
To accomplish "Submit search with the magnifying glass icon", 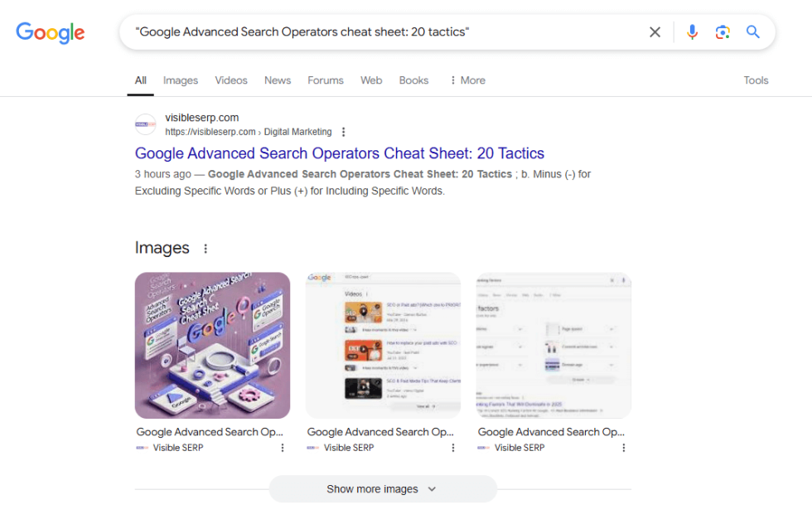I will tap(752, 32).
